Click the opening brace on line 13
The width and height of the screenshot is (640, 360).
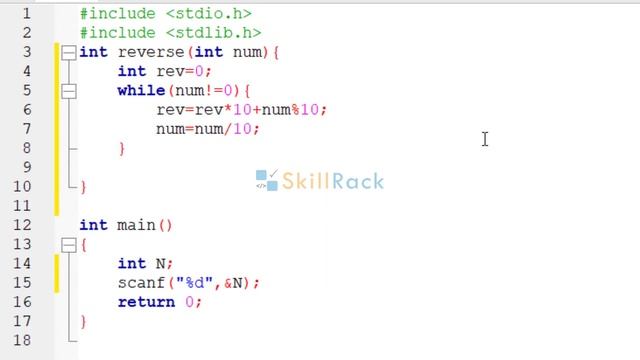(84, 245)
